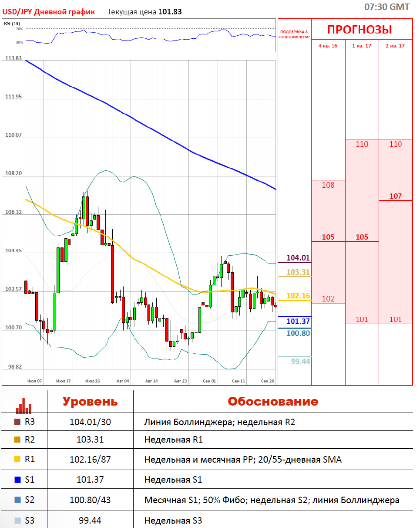Select the S1 blue color swatch

(17, 480)
